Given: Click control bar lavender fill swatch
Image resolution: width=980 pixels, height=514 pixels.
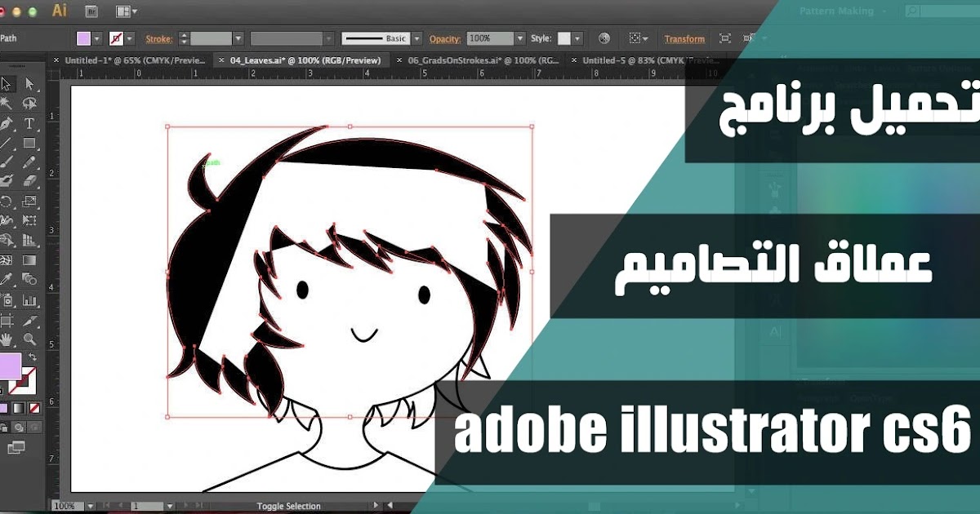Looking at the screenshot, I should click(83, 38).
